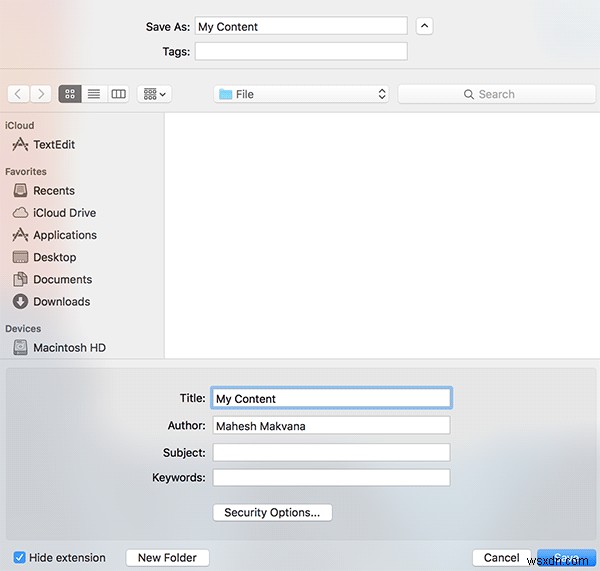600x571 pixels.
Task: Click the Desktop icon in sidebar
Action: [20, 257]
